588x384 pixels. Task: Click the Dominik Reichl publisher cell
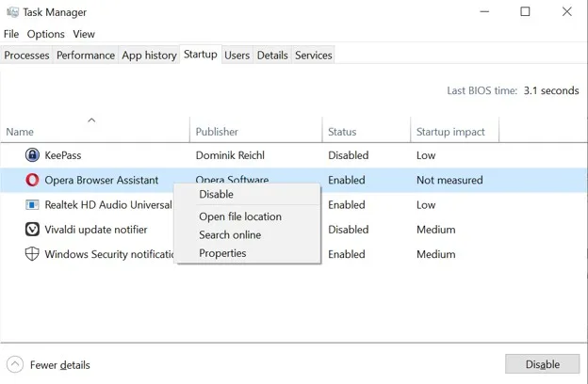(230, 155)
